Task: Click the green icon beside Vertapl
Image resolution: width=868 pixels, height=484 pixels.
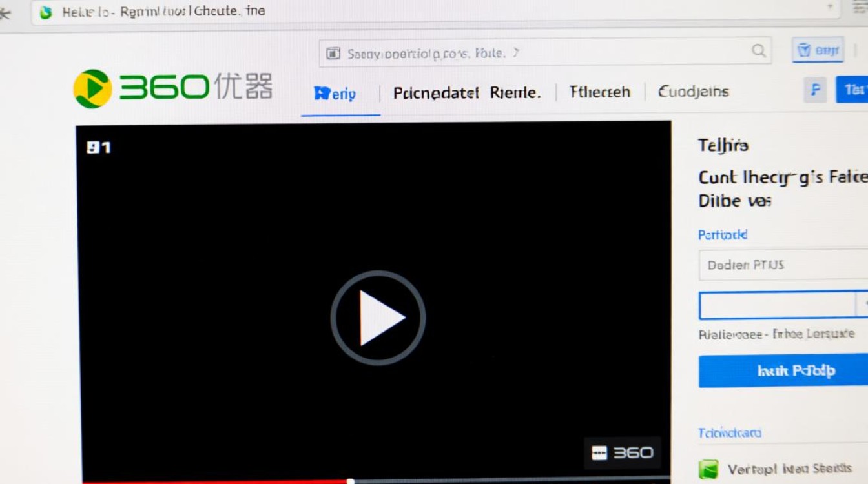Action: click(709, 469)
